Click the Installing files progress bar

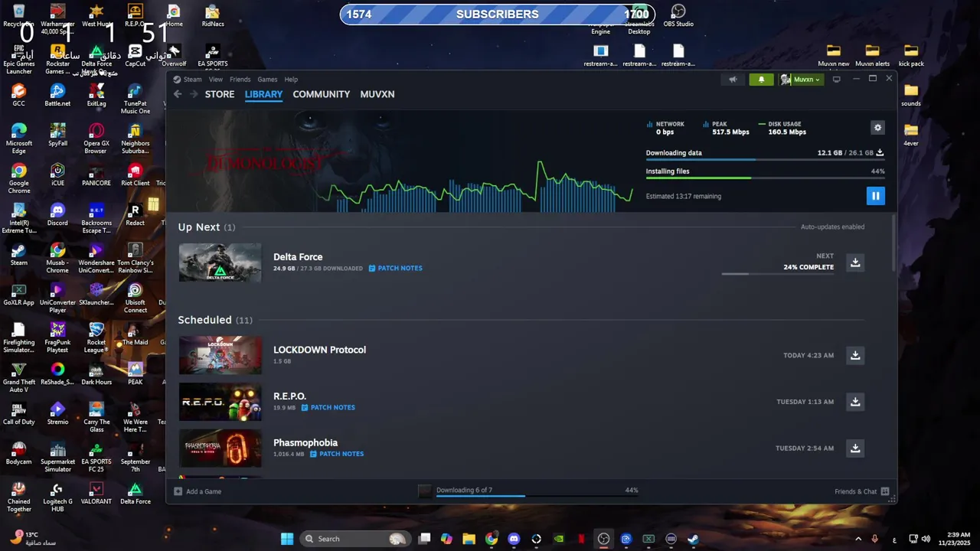coord(765,178)
